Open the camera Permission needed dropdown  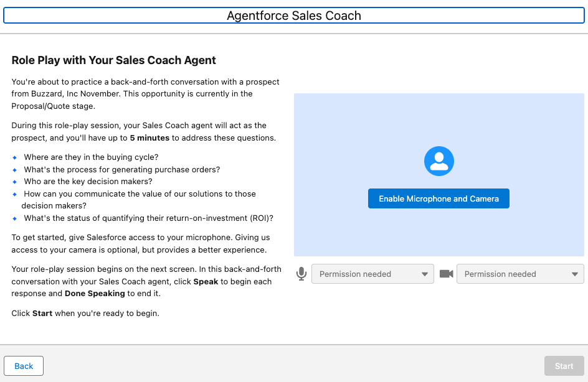pos(520,274)
